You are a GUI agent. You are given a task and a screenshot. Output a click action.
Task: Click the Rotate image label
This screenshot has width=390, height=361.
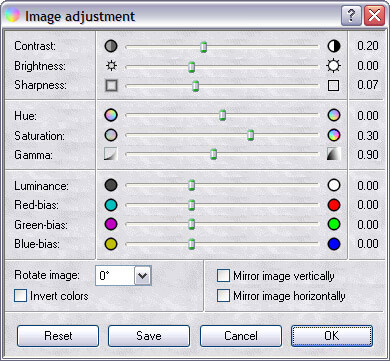pos(47,275)
